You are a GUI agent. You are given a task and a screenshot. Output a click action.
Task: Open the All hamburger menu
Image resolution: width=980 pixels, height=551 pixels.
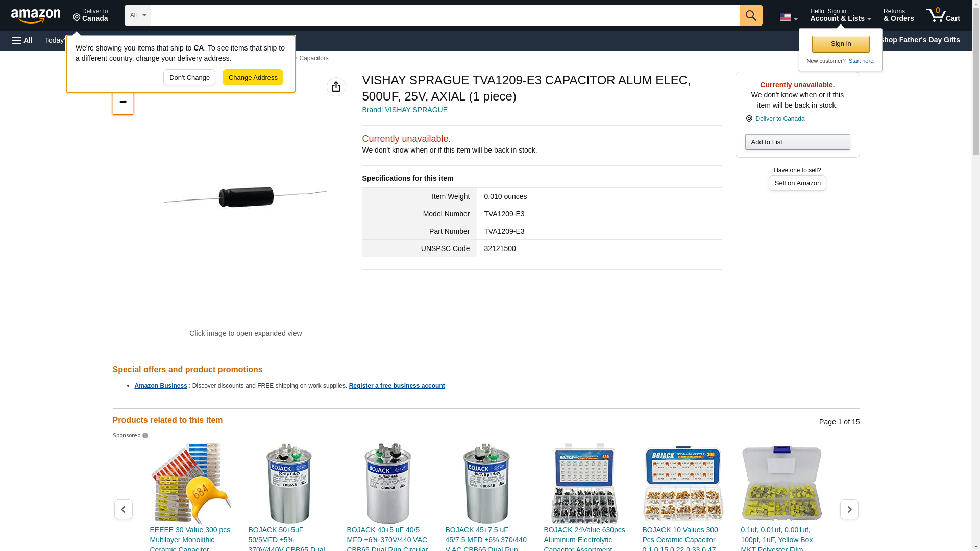point(22,40)
